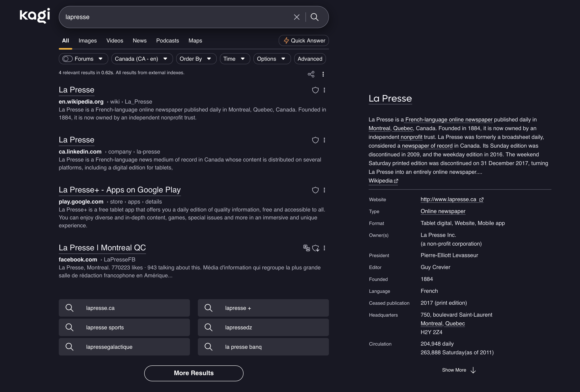The image size is (580, 392).
Task: Click search icon beside lapresse sports suggestion
Action: [69, 328]
